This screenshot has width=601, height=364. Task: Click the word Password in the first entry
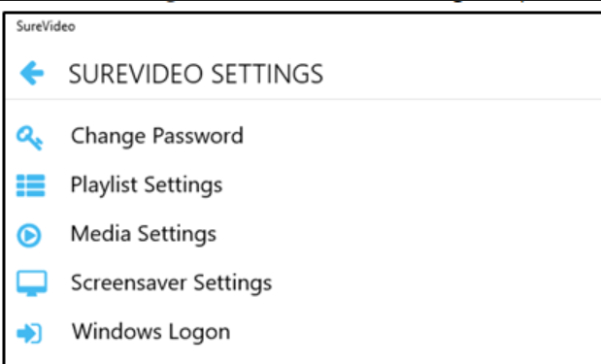(198, 136)
